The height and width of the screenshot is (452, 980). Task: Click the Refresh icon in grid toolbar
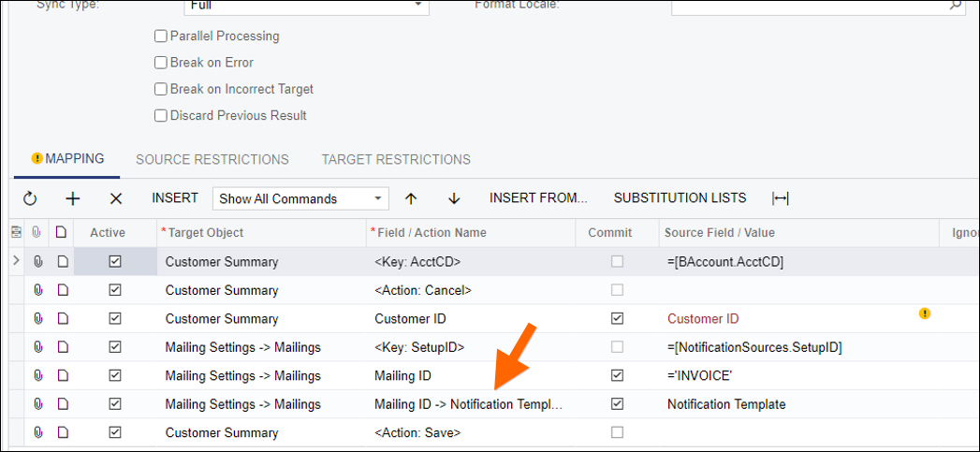coord(30,198)
